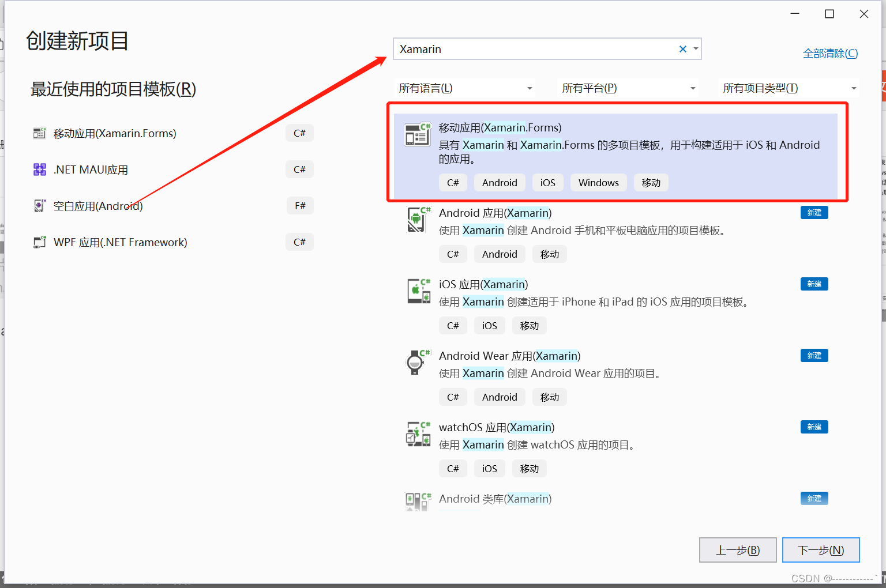The height and width of the screenshot is (588, 886).
Task: Open the 所有语言(L) language filter dropdown
Action: (465, 88)
